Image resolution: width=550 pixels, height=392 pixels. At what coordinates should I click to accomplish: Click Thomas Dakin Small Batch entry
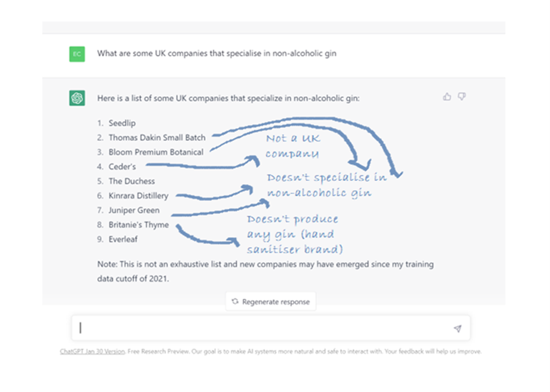[x=157, y=137]
